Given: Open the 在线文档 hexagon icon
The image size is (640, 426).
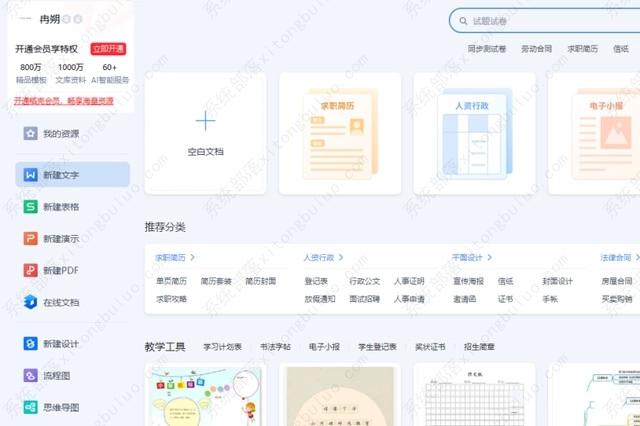Looking at the screenshot, I should 31,302.
